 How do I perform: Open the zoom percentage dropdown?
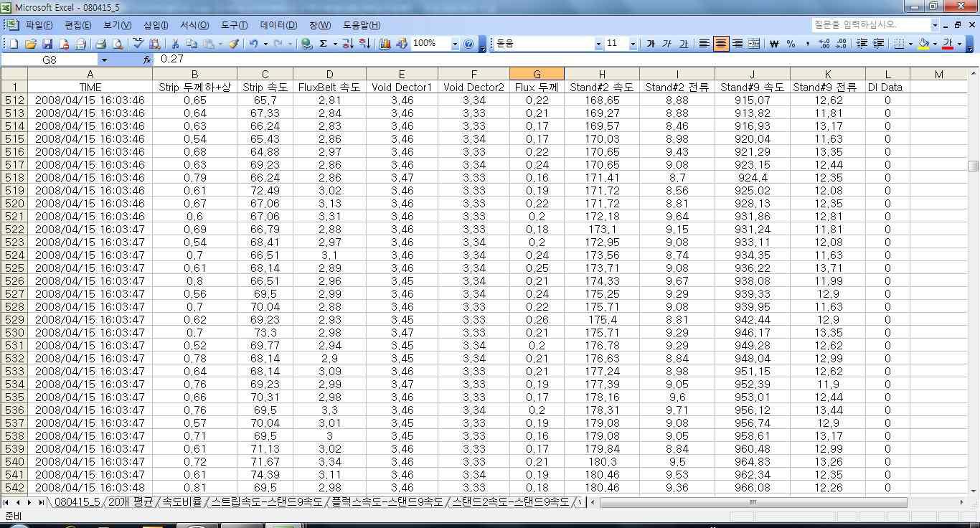pyautogui.click(x=455, y=44)
